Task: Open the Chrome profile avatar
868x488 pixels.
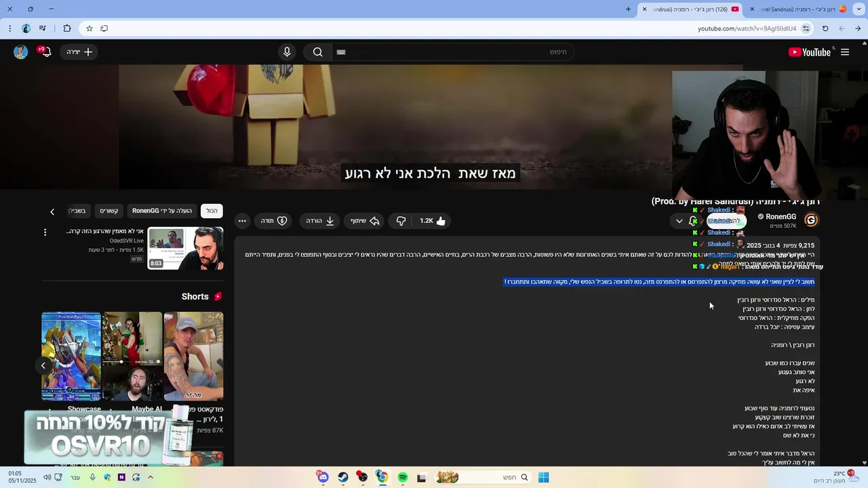Action: [x=26, y=28]
